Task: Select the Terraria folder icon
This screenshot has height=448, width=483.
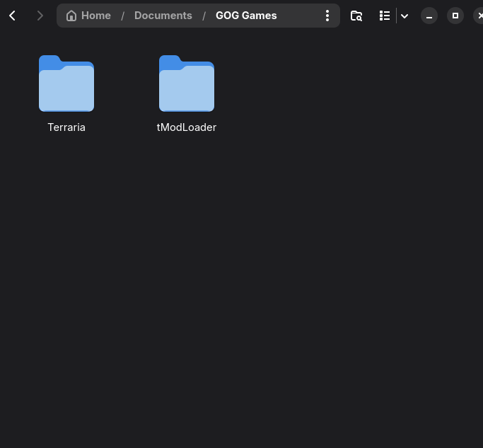Action: (66, 84)
